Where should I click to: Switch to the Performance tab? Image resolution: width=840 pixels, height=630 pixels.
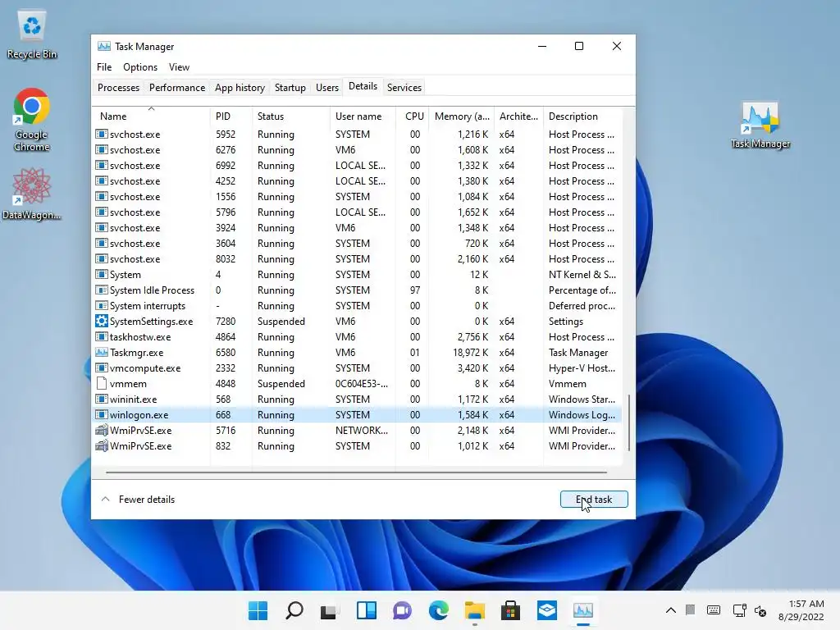click(177, 87)
